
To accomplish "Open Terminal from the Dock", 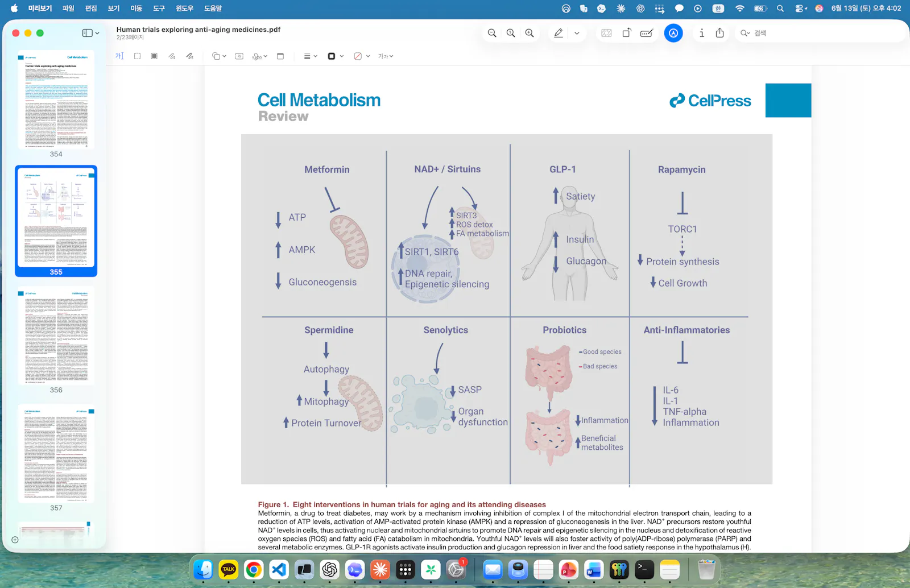I will tap(644, 569).
